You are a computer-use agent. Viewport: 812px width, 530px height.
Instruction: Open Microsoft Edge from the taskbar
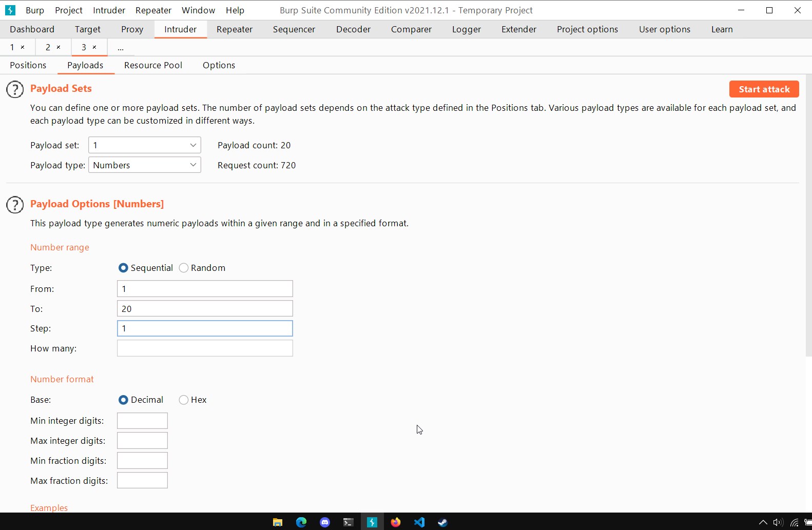coord(301,522)
